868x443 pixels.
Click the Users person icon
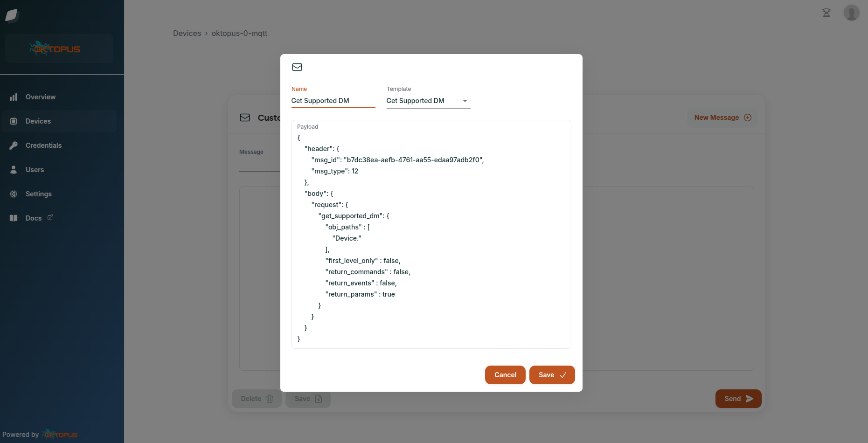(x=14, y=170)
